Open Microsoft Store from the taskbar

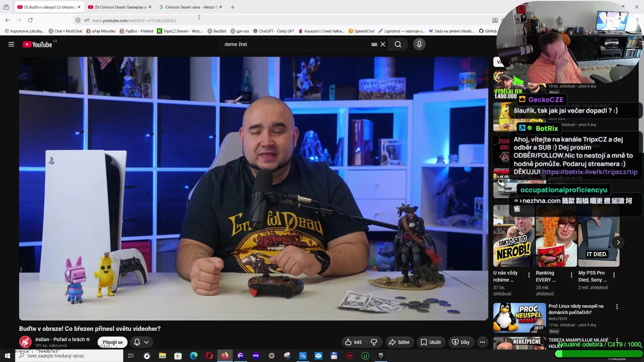[x=178, y=356]
